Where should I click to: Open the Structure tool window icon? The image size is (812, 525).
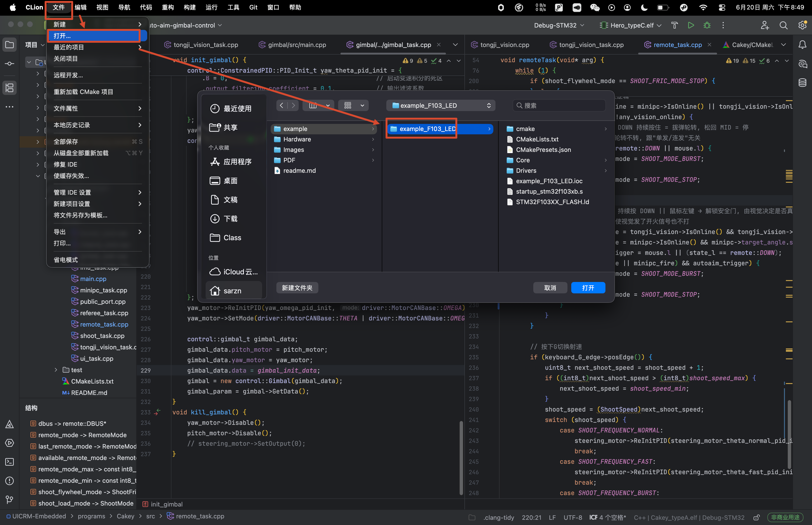9,88
